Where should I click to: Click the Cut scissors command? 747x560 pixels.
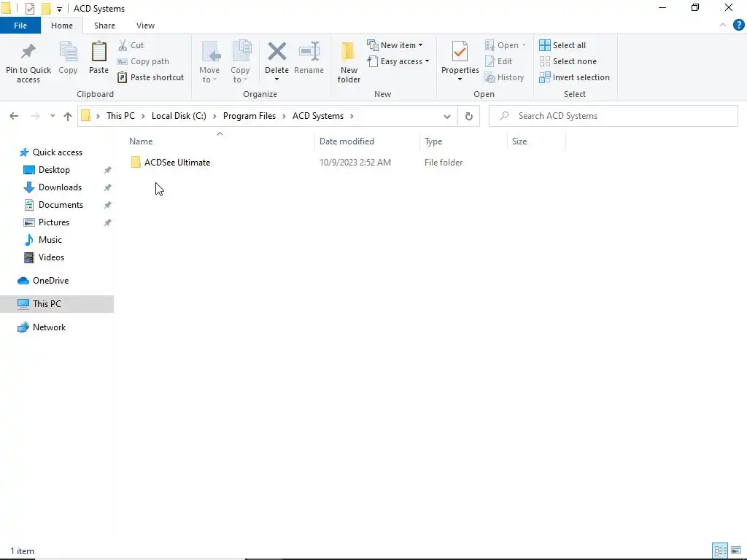click(x=131, y=45)
